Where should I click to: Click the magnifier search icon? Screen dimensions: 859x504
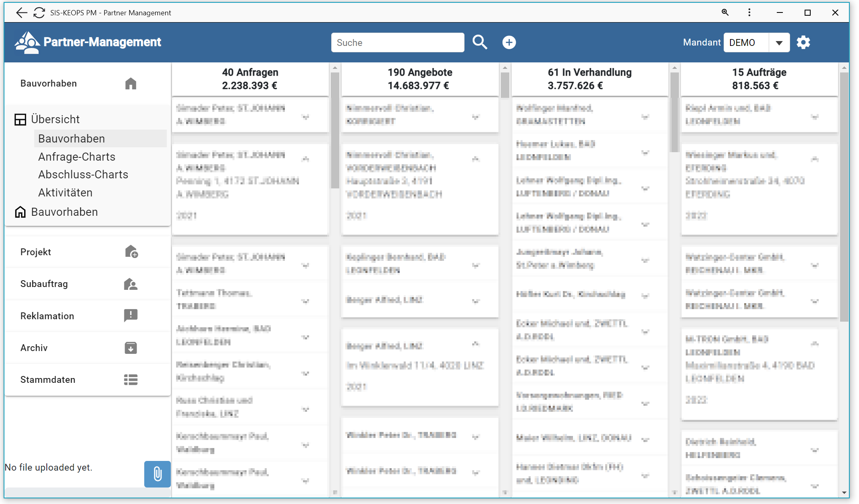479,42
